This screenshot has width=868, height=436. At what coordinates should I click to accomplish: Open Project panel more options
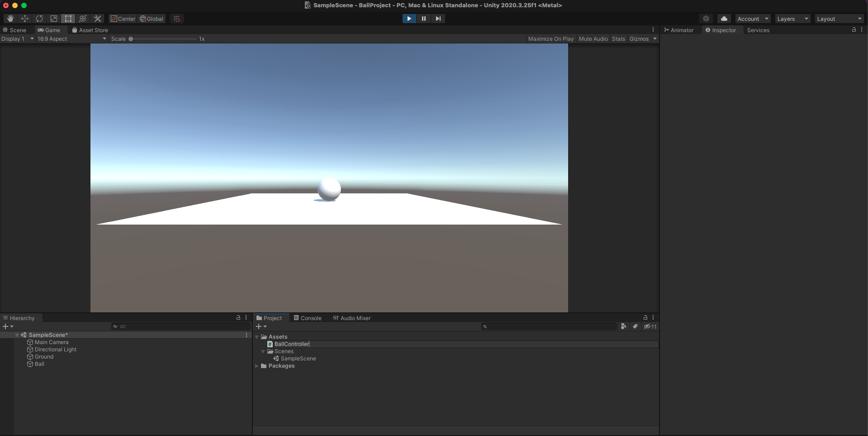coord(653,318)
